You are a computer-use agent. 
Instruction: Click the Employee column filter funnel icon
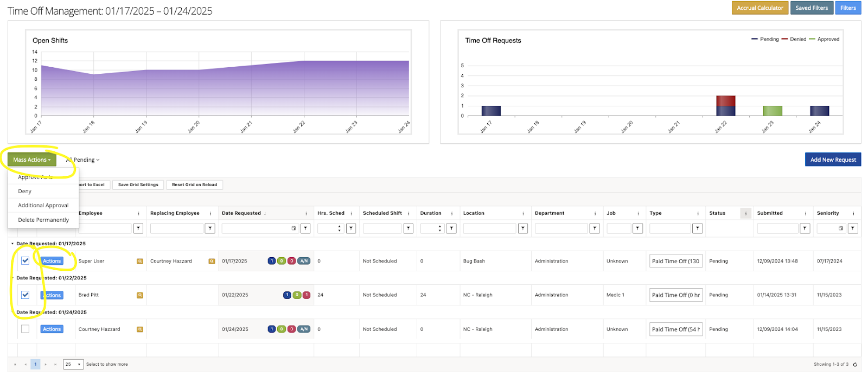coord(138,228)
